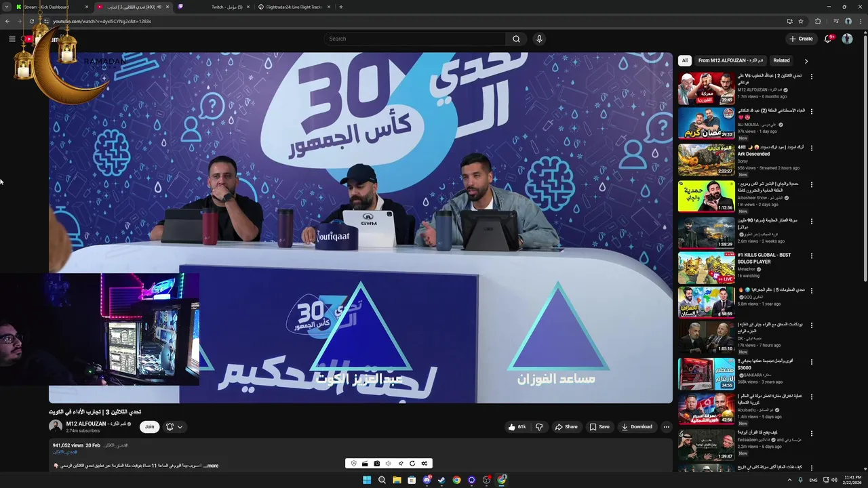Screen dimensions: 868x488
Task: Dislike the video with thumbs-down icon
Action: point(539,427)
